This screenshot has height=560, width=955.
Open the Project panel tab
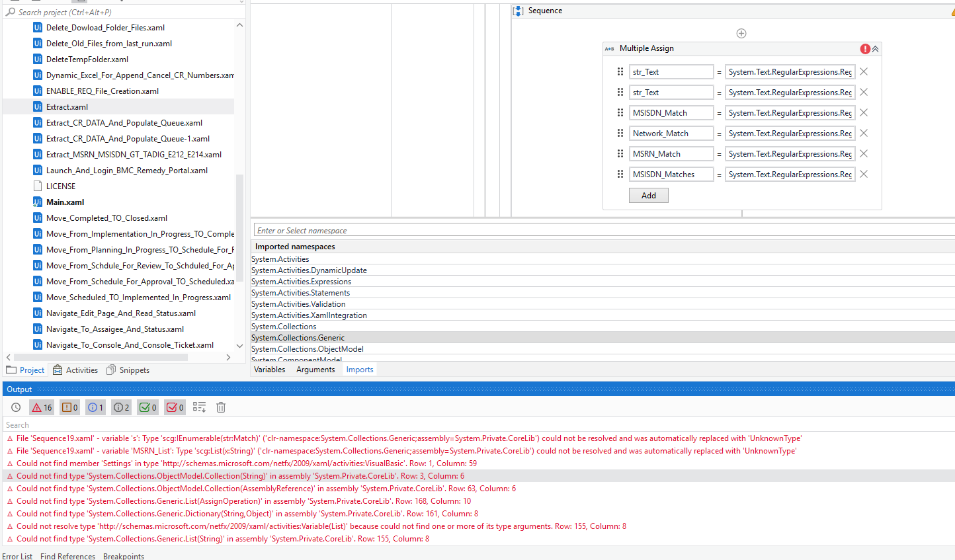pos(26,370)
